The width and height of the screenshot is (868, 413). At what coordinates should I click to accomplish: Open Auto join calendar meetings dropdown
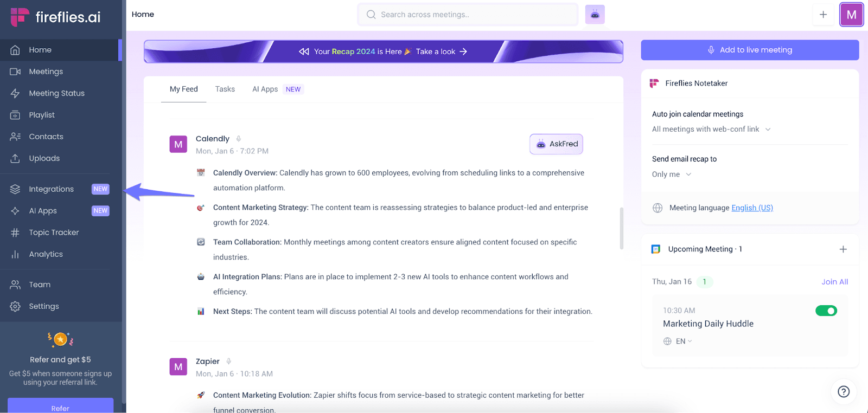coord(711,129)
